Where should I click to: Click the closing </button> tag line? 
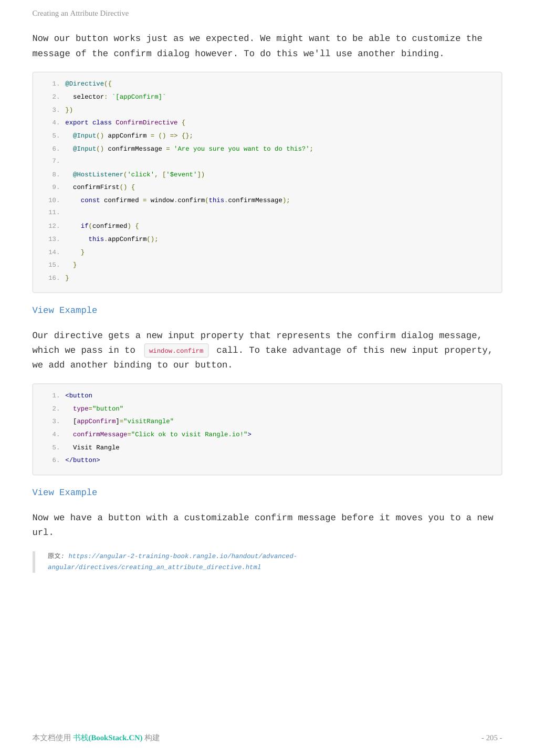point(82,460)
